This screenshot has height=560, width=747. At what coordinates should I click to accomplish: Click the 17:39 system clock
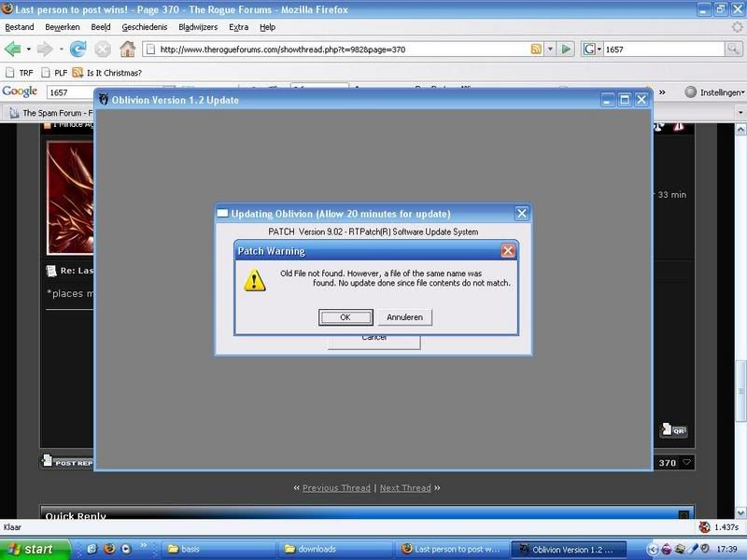coord(726,549)
